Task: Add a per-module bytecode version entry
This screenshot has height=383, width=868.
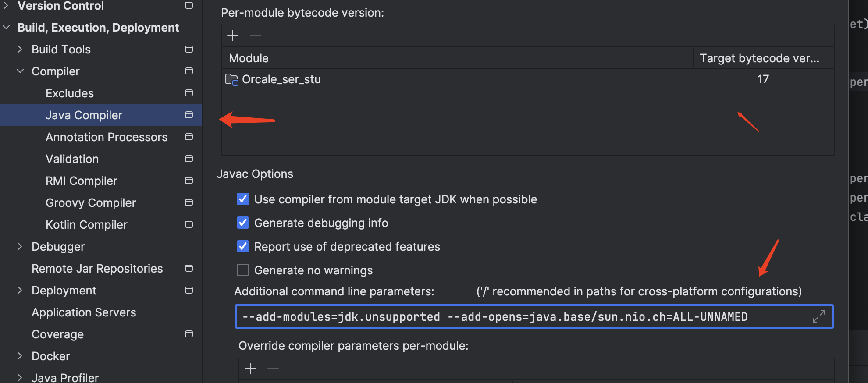Action: pos(233,35)
